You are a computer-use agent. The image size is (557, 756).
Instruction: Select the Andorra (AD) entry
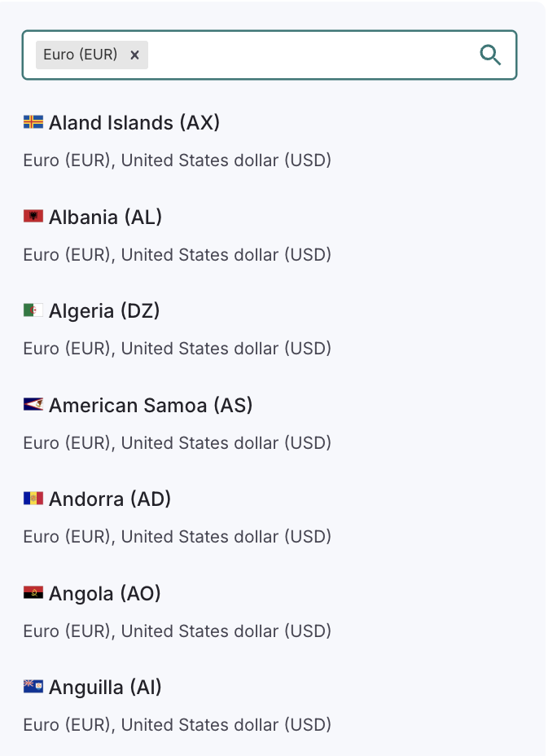tap(110, 499)
